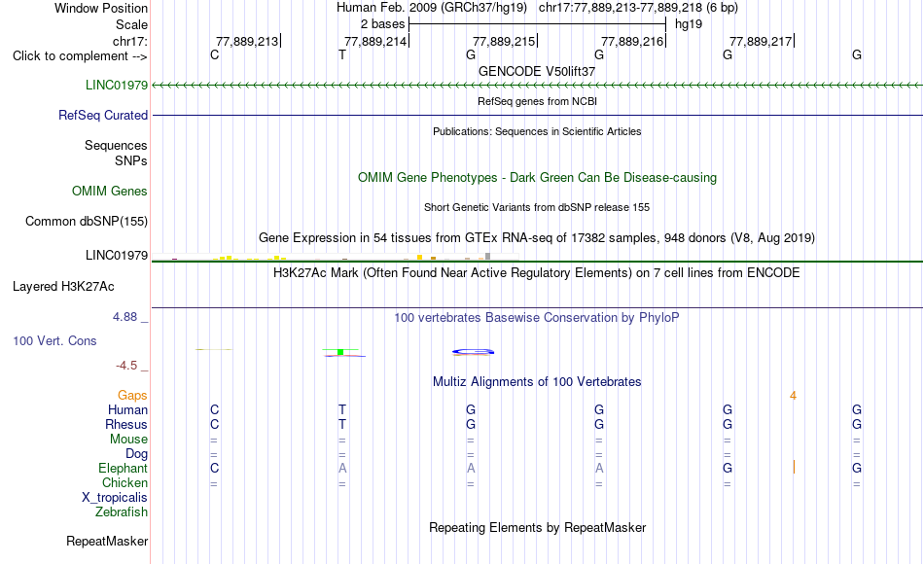Click the orange insertion bar in Elephant row

click(794, 468)
